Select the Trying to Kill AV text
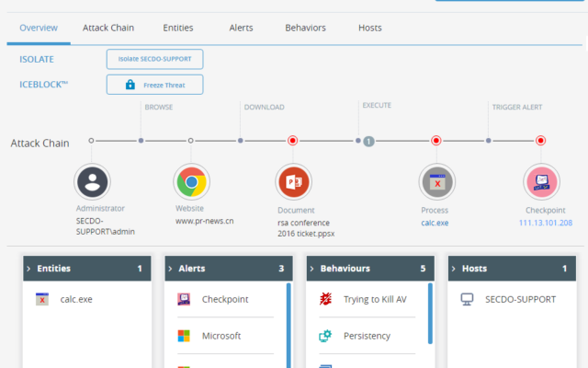The height and width of the screenshot is (368, 588). coord(375,299)
